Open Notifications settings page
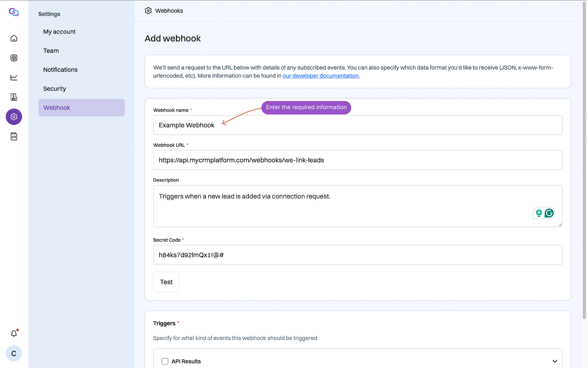588x368 pixels. click(x=60, y=70)
